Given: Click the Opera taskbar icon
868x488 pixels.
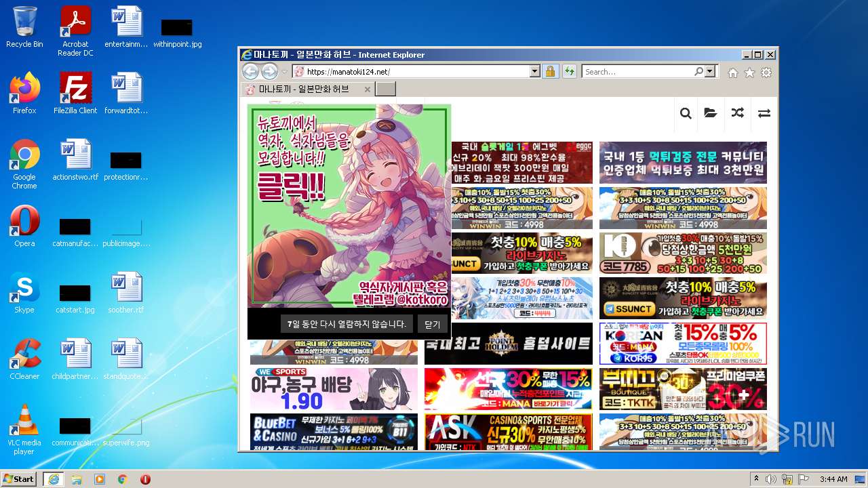Looking at the screenshot, I should point(146,479).
